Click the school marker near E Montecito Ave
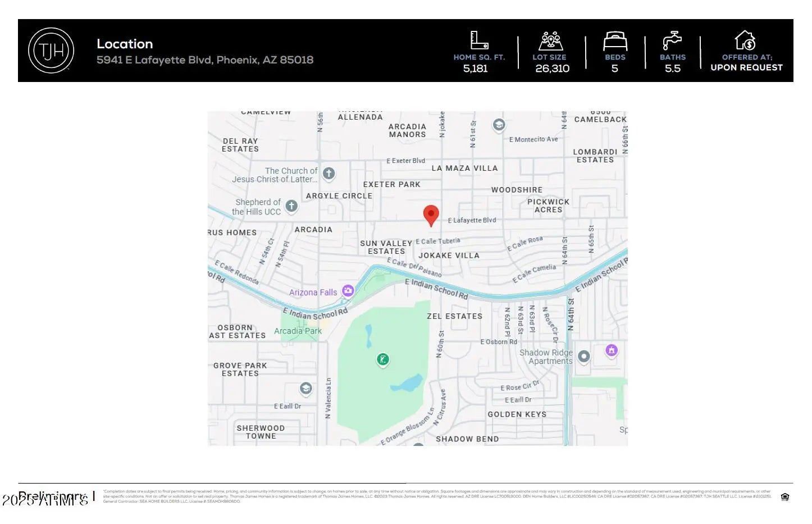Image resolution: width=812 pixels, height=524 pixels. pyautogui.click(x=499, y=125)
